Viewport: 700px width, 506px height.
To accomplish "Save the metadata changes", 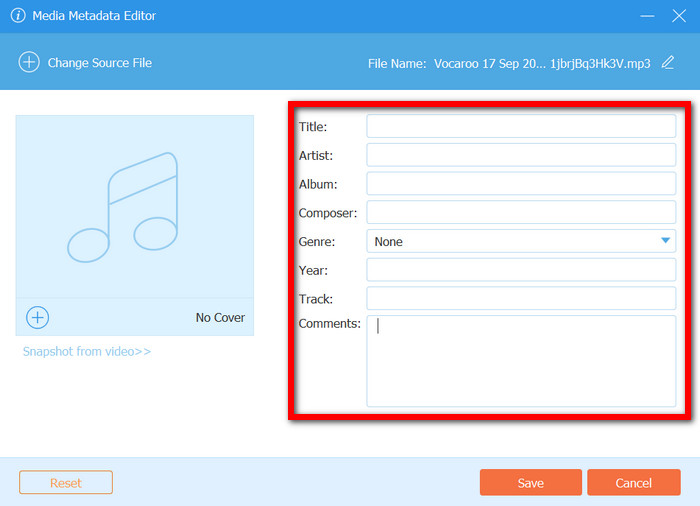I will tap(531, 482).
